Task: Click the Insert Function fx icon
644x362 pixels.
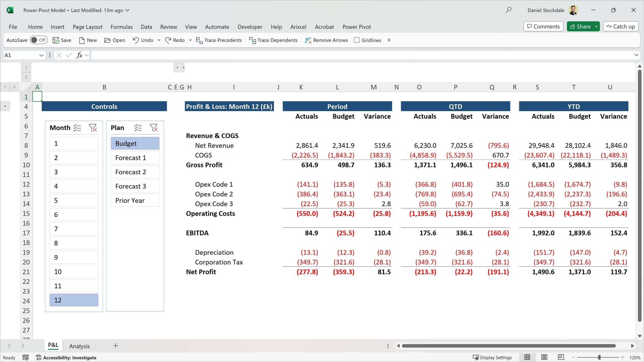Action: (x=79, y=55)
